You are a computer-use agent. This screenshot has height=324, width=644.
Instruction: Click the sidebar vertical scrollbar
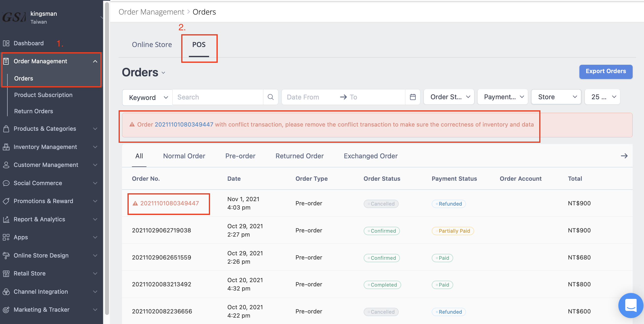[x=107, y=158]
